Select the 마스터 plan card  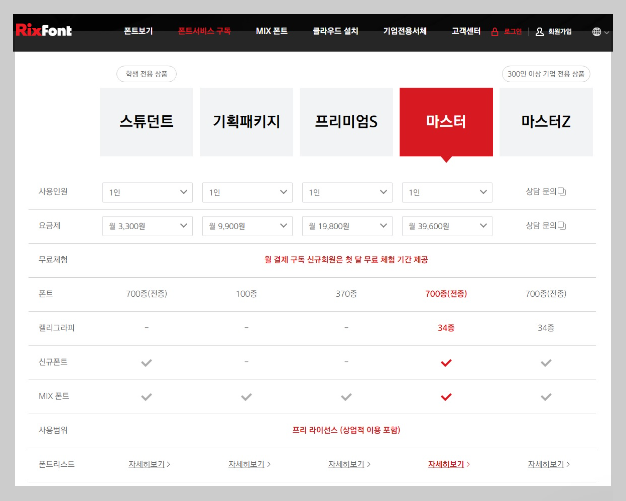pos(446,122)
